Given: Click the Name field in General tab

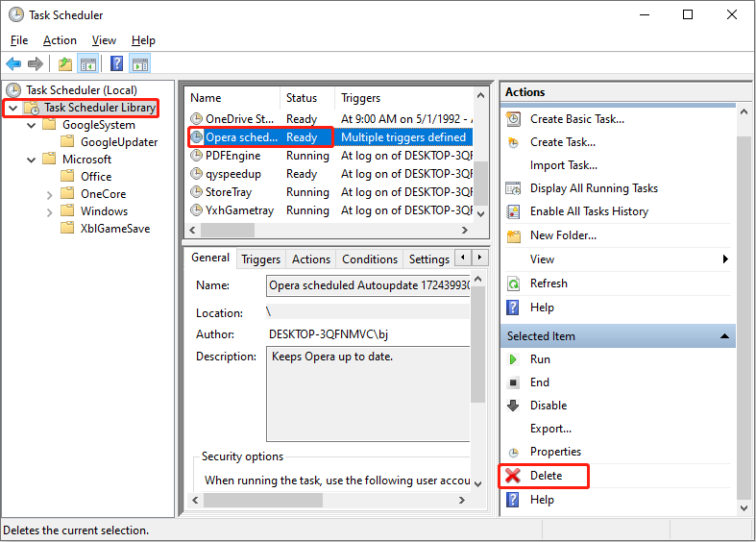Looking at the screenshot, I should (x=368, y=285).
